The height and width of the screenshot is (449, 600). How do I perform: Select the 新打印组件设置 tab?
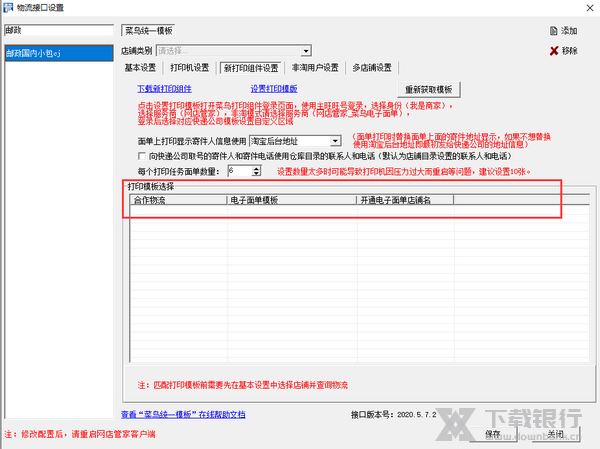click(x=251, y=68)
